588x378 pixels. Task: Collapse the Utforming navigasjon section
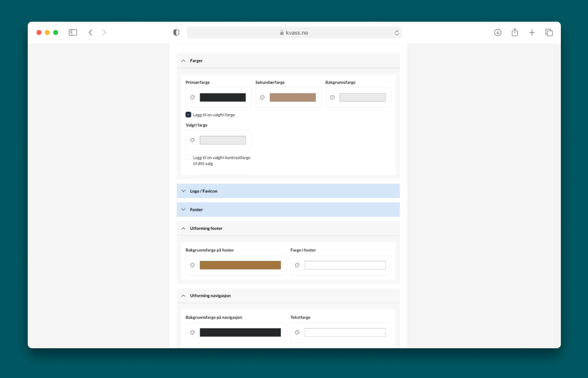(183, 296)
